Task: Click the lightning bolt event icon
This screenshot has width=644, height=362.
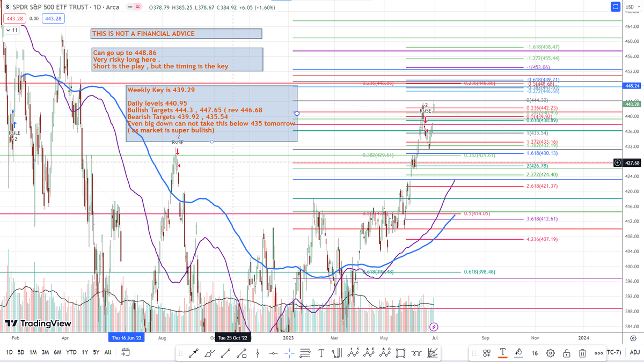Action: (x=434, y=326)
